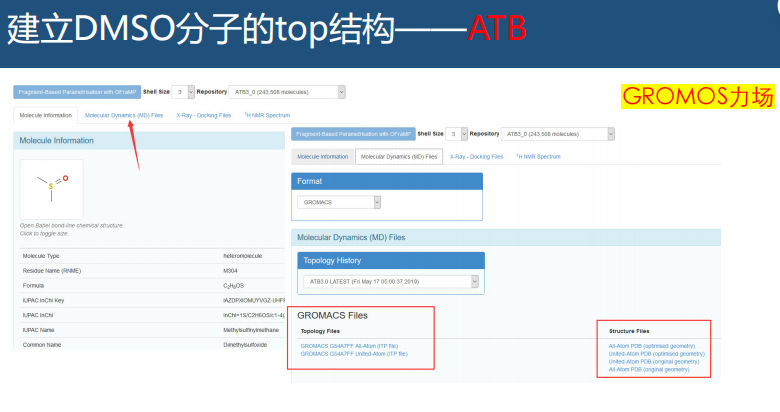Toggle size of DMSO structure thumbnail
Viewport: 780px width, 412px height.
51,189
